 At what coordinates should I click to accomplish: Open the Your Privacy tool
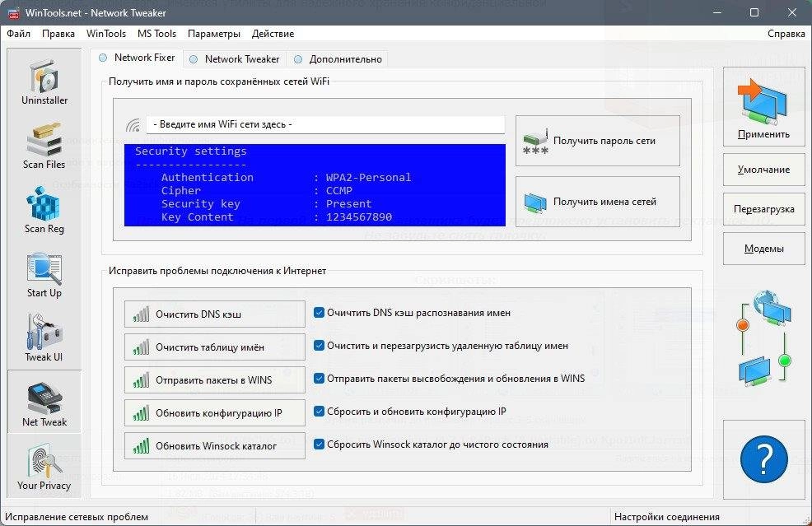click(44, 466)
